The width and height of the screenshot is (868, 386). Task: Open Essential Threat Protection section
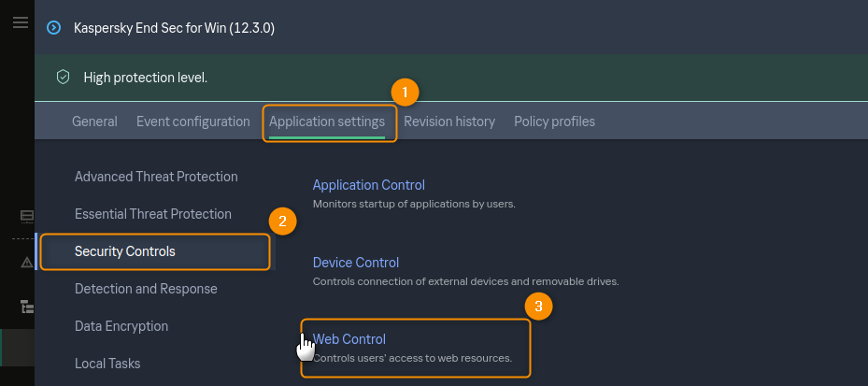point(153,214)
